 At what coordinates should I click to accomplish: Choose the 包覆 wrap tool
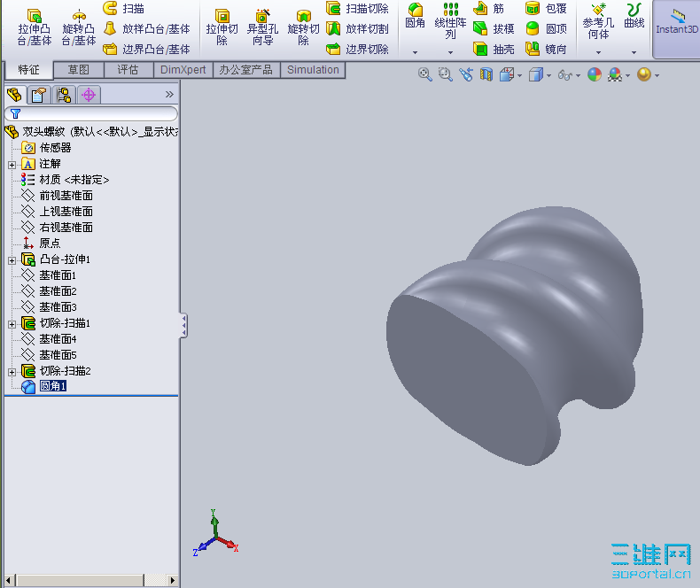[x=546, y=8]
